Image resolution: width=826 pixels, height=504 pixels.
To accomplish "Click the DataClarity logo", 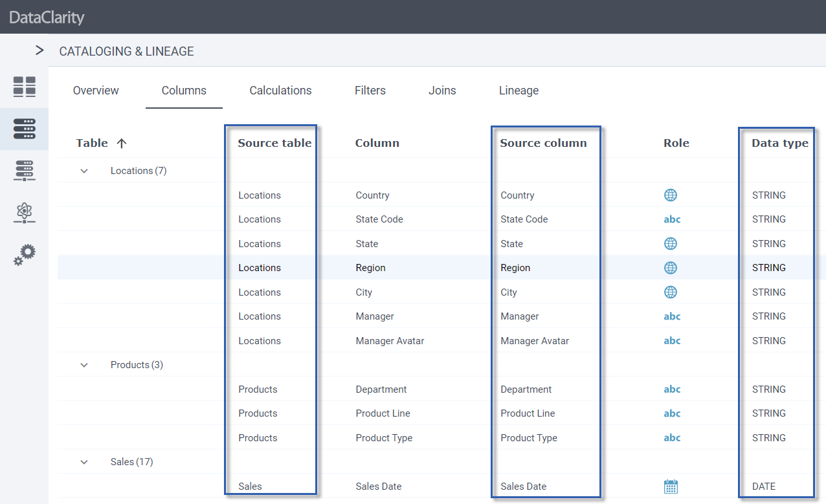I will click(x=47, y=17).
